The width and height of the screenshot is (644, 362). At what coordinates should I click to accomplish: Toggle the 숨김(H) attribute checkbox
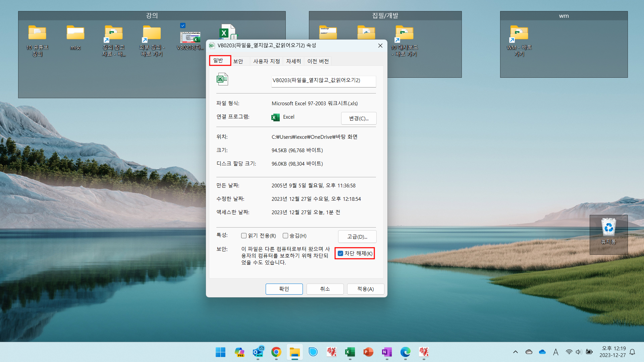click(x=285, y=236)
